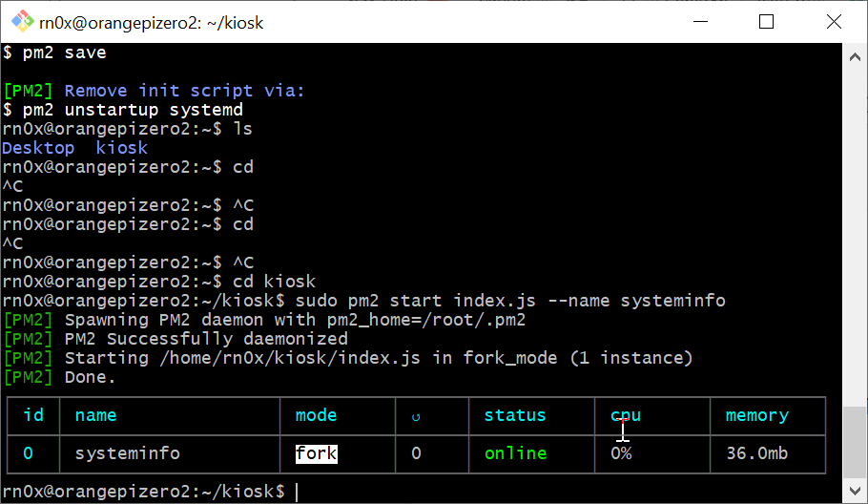
Task: Click the blue 'Desktop' directory name
Action: tap(38, 148)
